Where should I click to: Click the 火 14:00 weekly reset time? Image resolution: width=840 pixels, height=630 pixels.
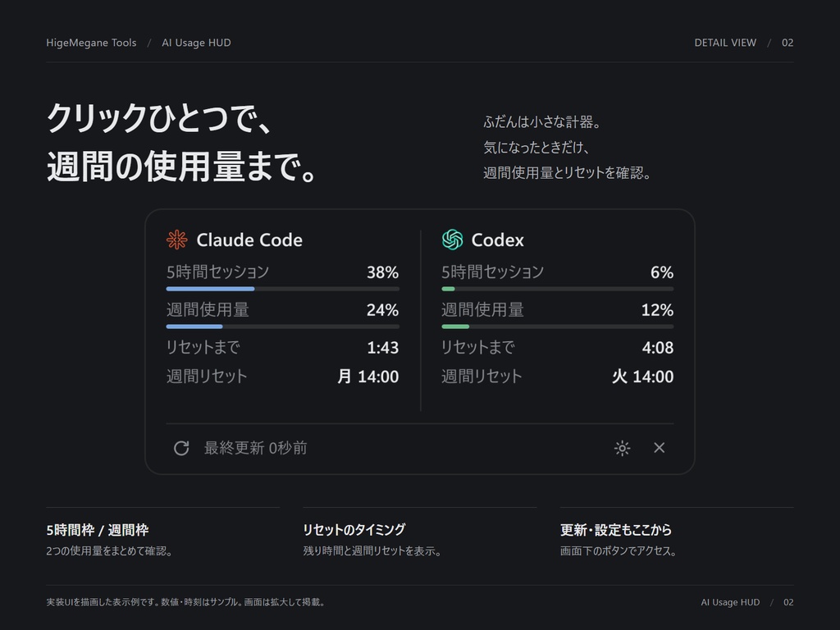[x=643, y=377]
